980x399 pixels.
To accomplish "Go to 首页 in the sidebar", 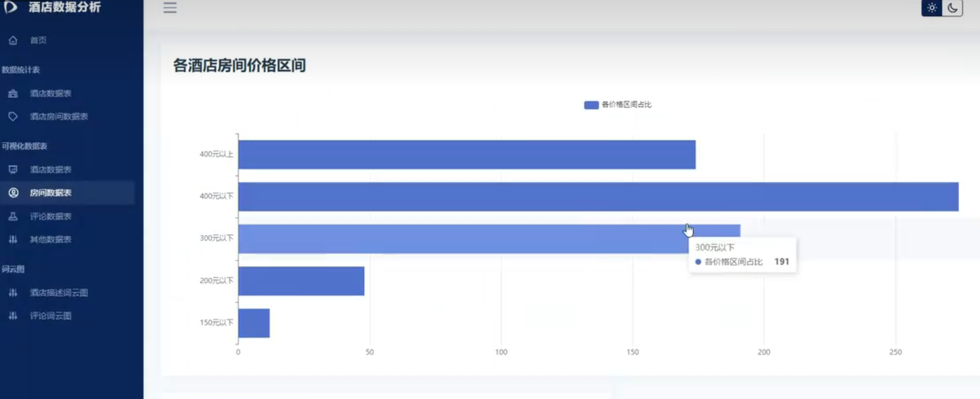I will click(38, 40).
